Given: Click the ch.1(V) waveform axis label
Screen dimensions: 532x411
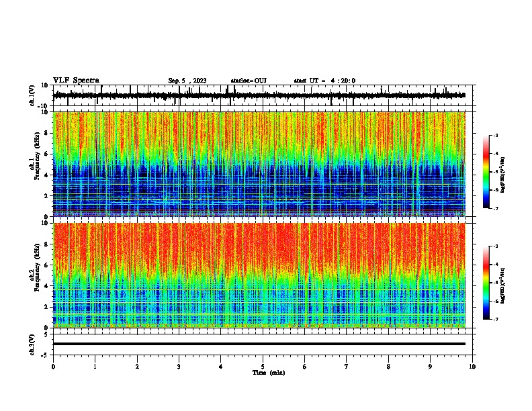Looking at the screenshot, I should (32, 95).
